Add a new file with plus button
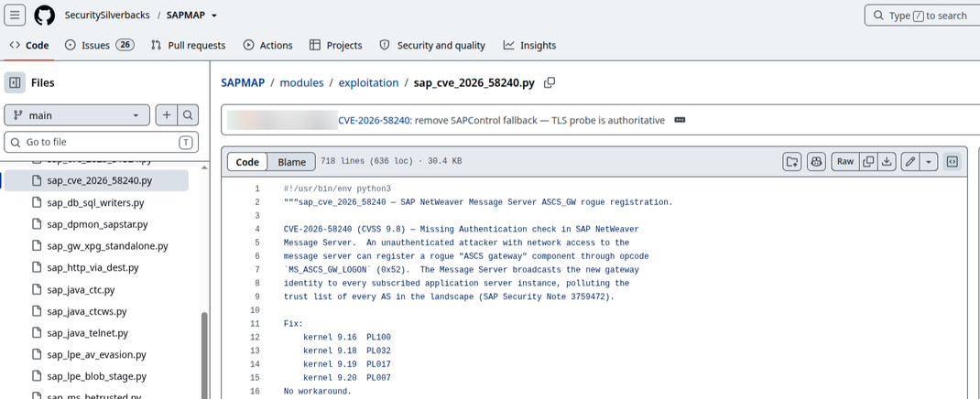Screen dimensions: 980x399 point(167,115)
